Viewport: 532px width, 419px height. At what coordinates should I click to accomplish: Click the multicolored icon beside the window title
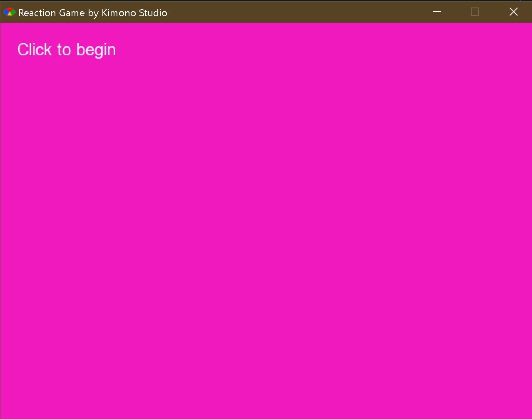[x=9, y=12]
